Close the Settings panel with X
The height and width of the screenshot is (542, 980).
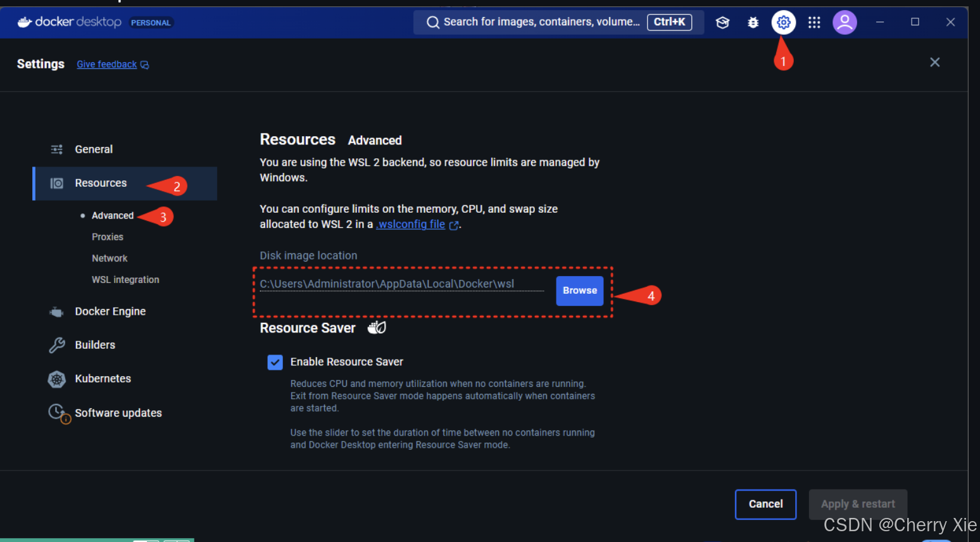coord(934,62)
